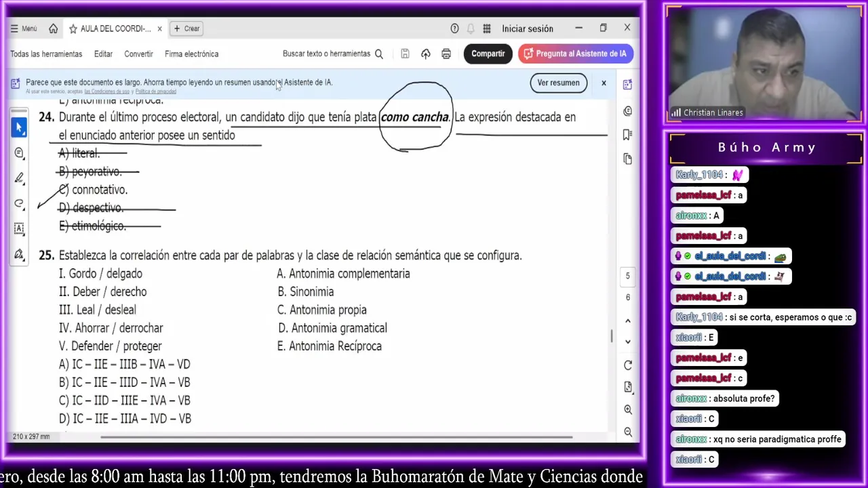Click Iniciar sesión
The height and width of the screenshot is (488, 868).
528,28
